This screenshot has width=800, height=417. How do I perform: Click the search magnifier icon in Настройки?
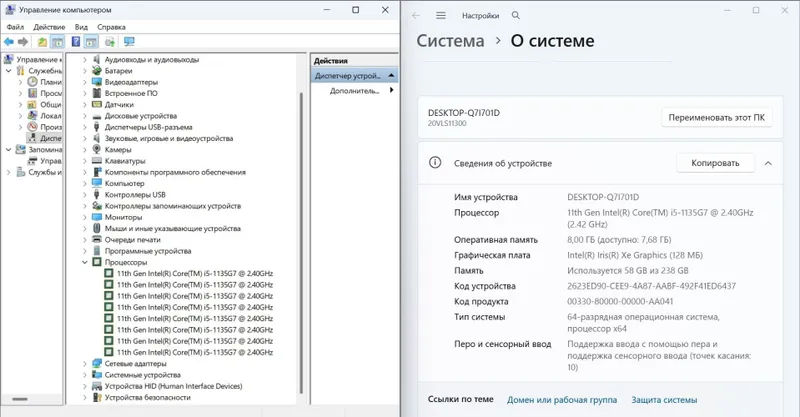pyautogui.click(x=516, y=16)
